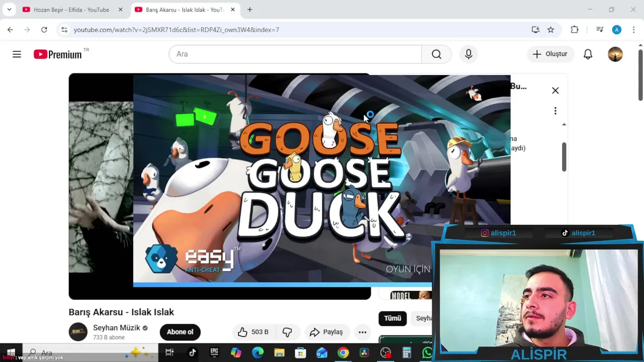Viewport: 644px width, 362px height.
Task: Open the Seyhan Müzik channel avatar
Action: pyautogui.click(x=78, y=332)
